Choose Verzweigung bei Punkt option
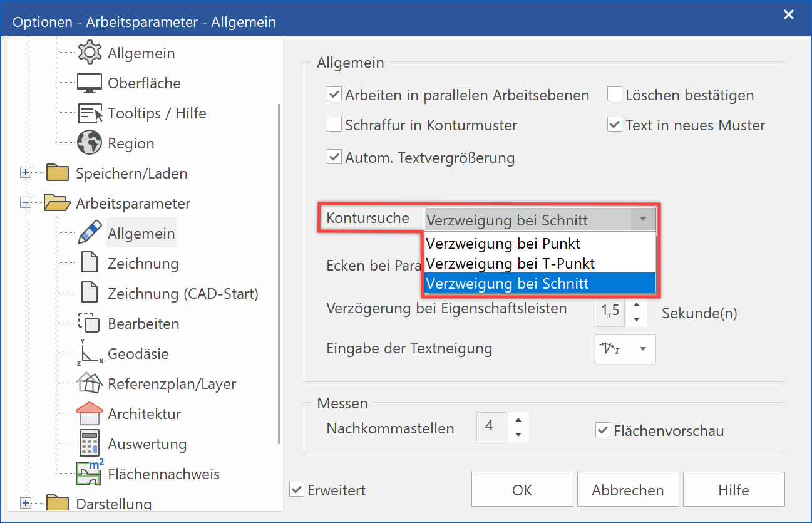Image resolution: width=812 pixels, height=523 pixels. pyautogui.click(x=503, y=244)
